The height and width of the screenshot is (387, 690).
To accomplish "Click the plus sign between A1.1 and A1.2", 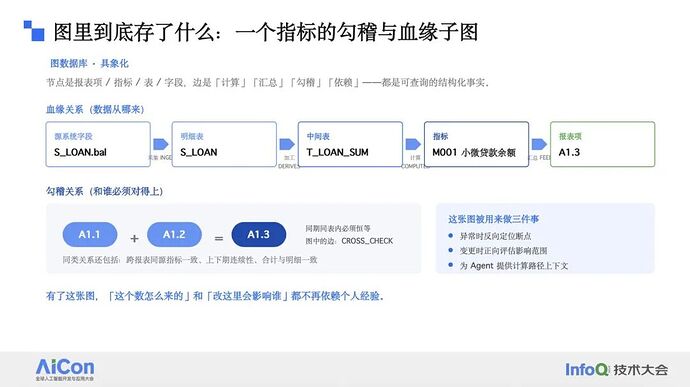I will pos(134,238).
